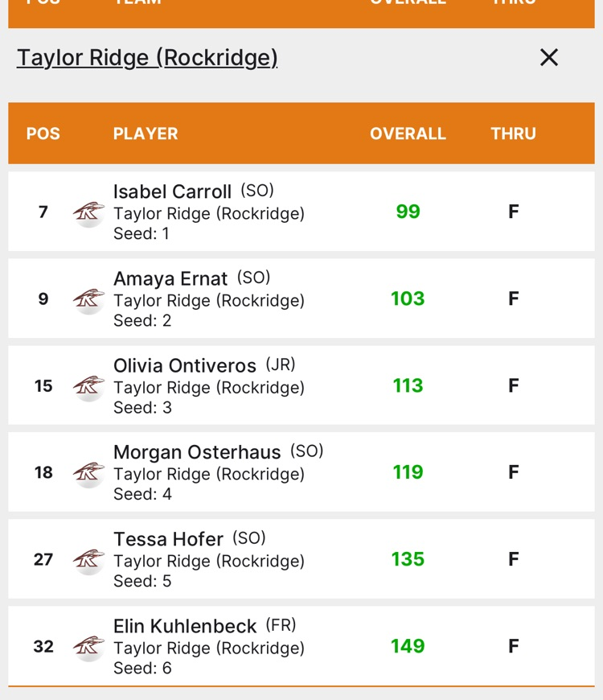Close the Taylor Ridge team panel
Screen dimensions: 603x700
click(549, 57)
